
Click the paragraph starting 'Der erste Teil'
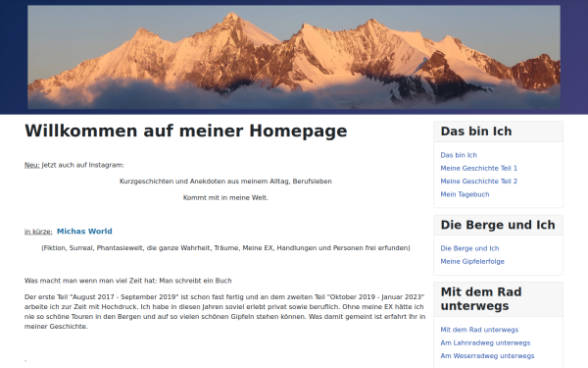coord(225,312)
